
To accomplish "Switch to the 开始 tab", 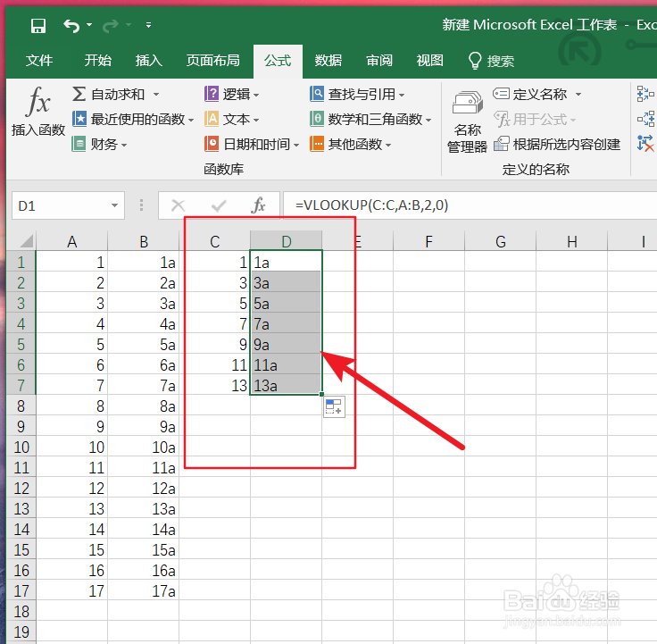I will 97,61.
